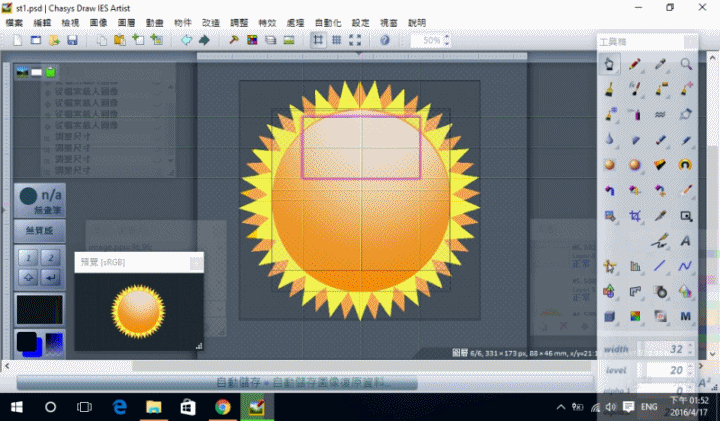The width and height of the screenshot is (720, 421).
Task: Adjust the width value spinner arrows
Action: [690, 349]
